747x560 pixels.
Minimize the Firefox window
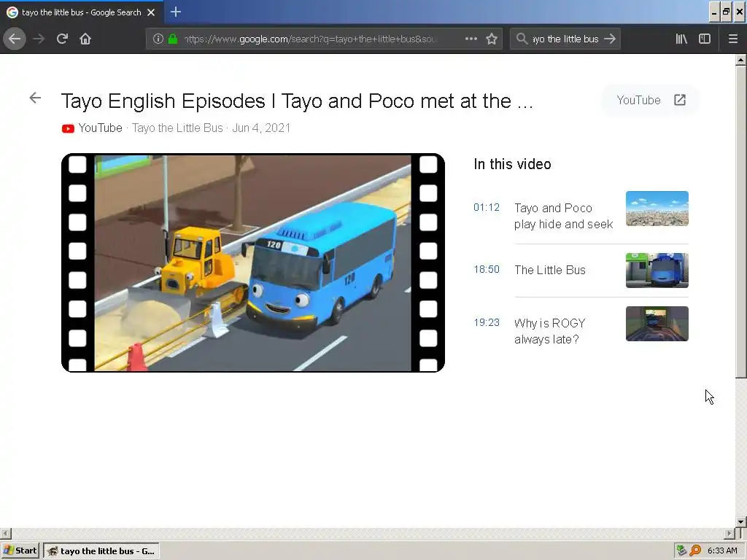(714, 12)
